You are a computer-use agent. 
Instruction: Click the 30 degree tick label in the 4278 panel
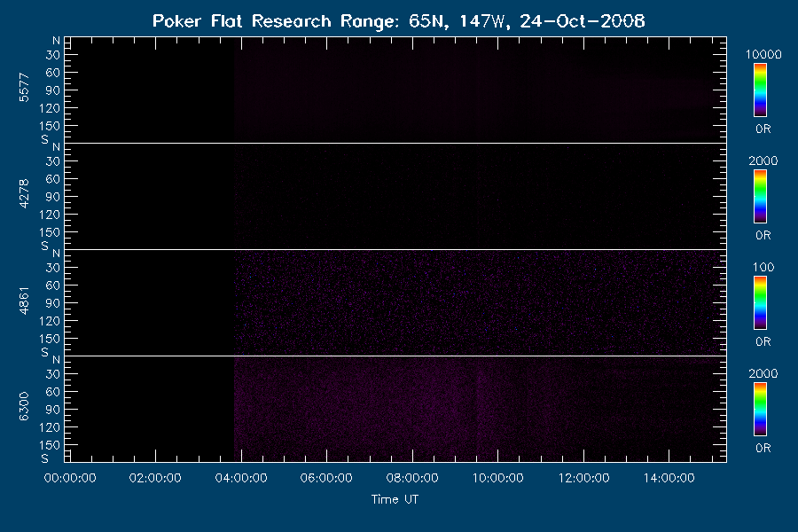(53, 161)
